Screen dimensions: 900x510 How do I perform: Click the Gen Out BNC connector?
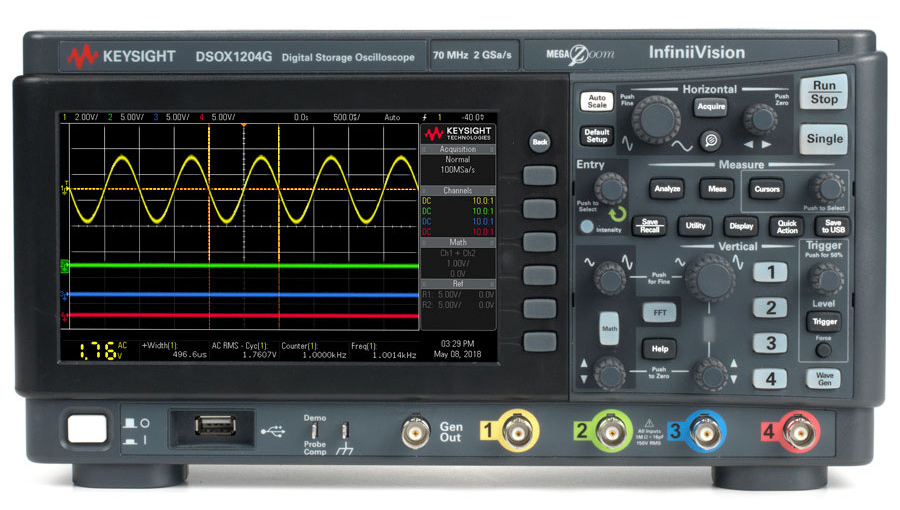click(414, 432)
